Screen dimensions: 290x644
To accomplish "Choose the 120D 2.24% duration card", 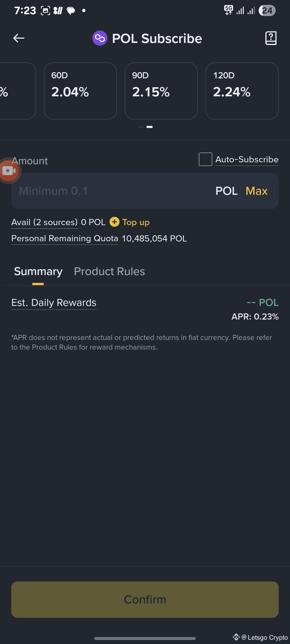I will [x=242, y=91].
